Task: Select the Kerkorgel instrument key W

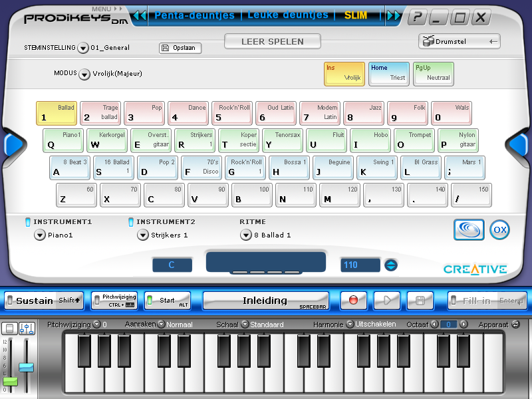Action: point(107,140)
